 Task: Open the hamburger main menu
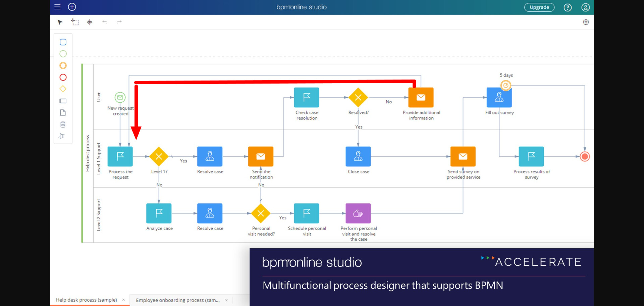click(57, 7)
